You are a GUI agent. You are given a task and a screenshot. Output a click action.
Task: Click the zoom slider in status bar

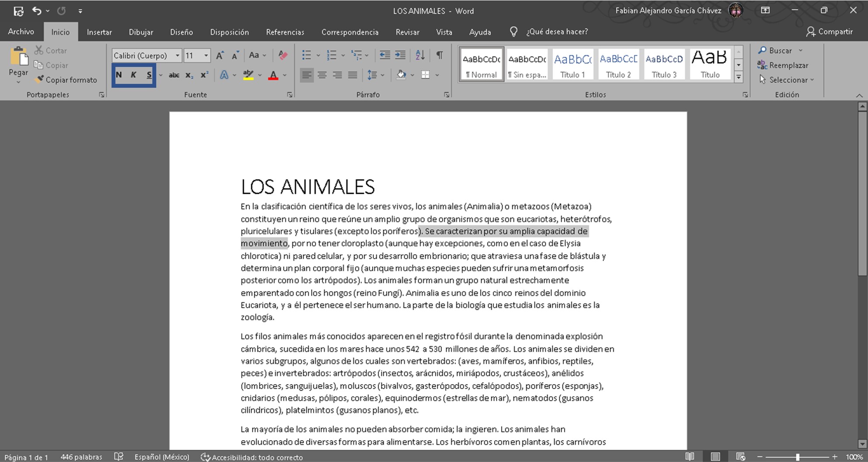tap(798, 457)
